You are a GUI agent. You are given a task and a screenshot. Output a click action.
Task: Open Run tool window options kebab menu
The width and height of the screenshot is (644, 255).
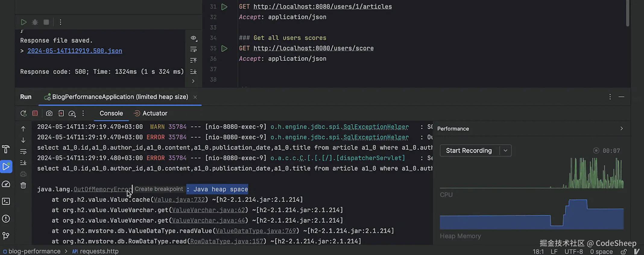610,97
